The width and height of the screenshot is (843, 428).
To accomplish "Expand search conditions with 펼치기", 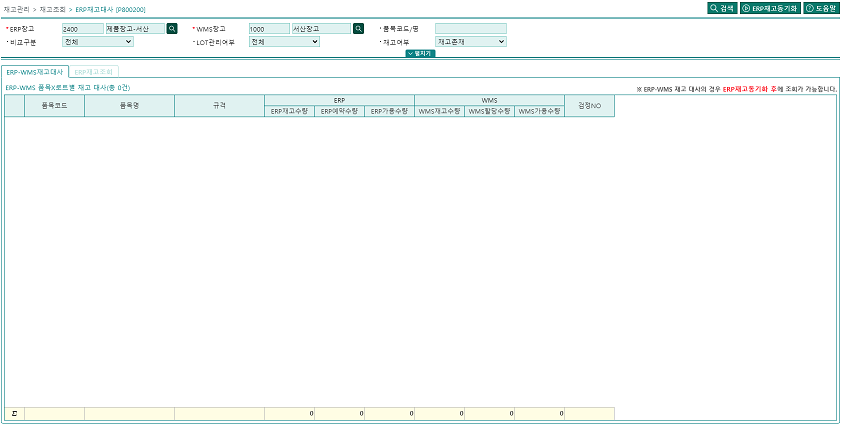I will [x=420, y=53].
